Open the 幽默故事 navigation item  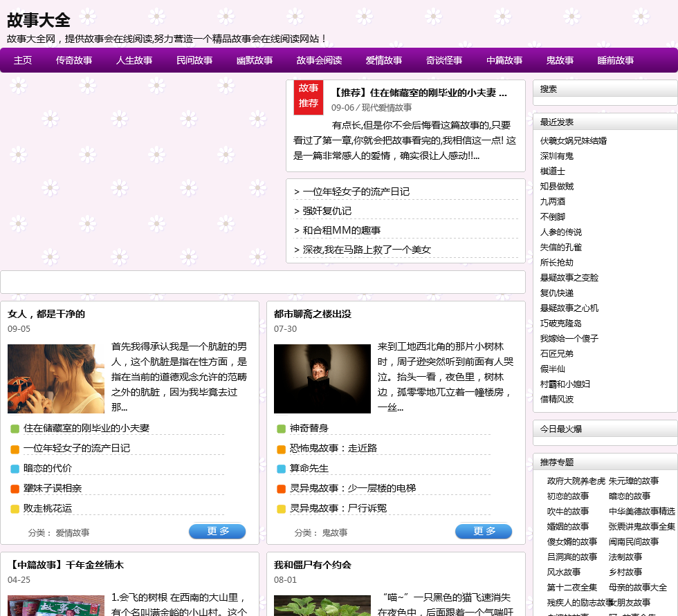click(x=255, y=60)
